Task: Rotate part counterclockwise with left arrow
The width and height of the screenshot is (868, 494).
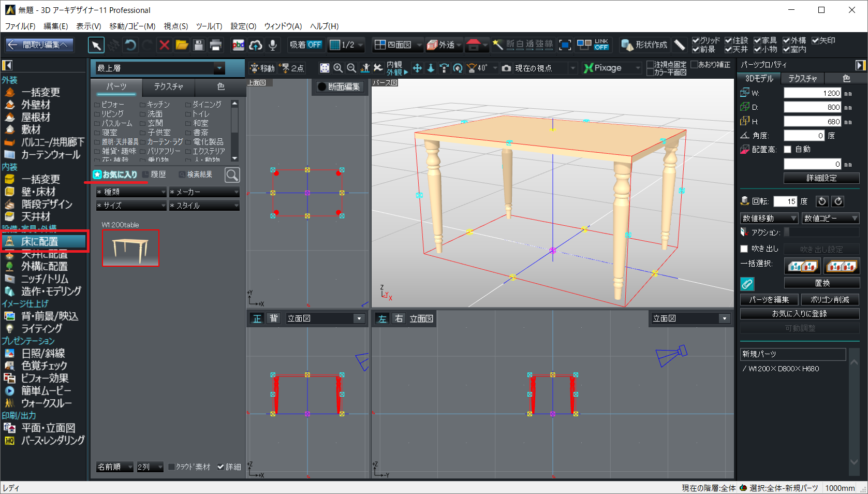Action: [822, 201]
